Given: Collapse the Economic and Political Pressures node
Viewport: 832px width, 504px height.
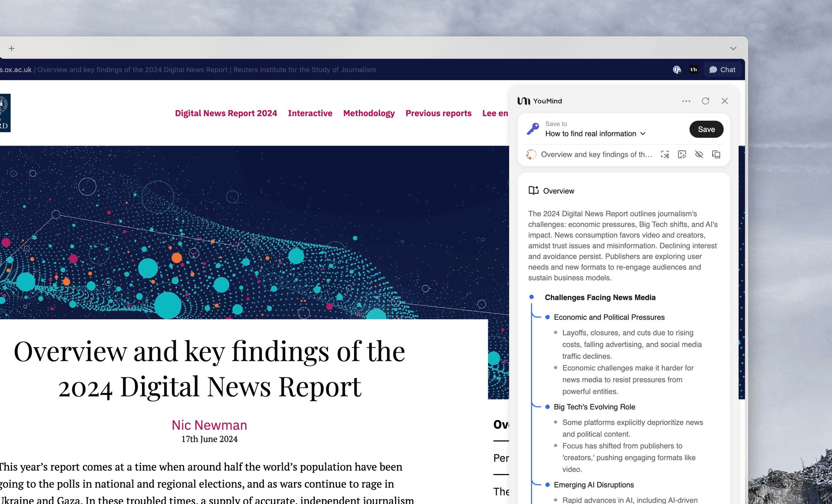Looking at the screenshot, I should coord(548,317).
